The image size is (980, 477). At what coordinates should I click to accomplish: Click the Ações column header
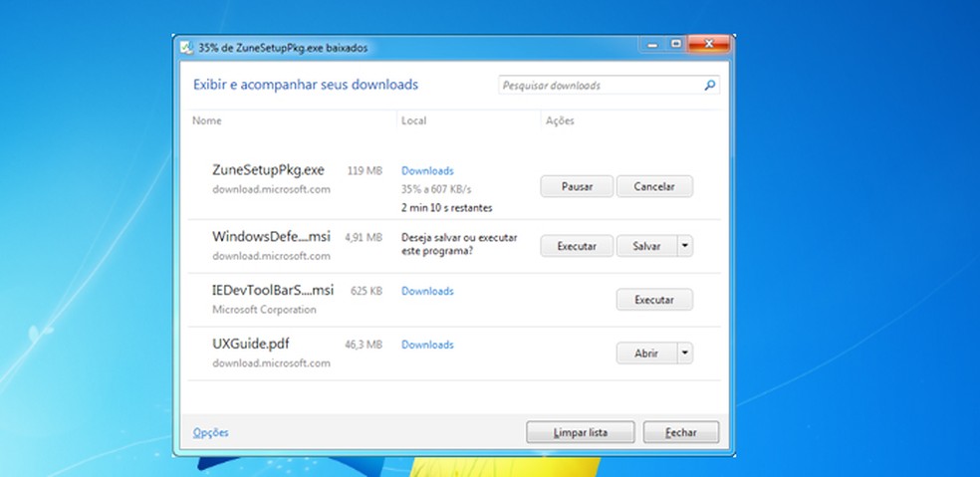point(560,120)
